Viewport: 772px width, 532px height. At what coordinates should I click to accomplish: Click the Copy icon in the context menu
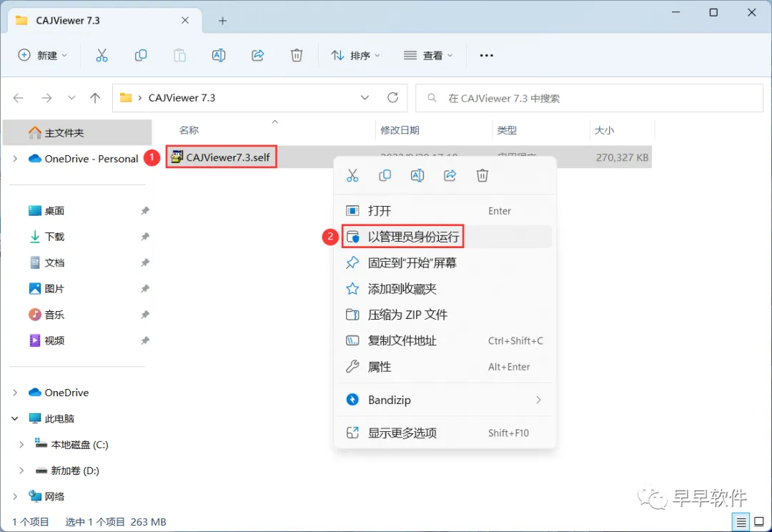(385, 175)
